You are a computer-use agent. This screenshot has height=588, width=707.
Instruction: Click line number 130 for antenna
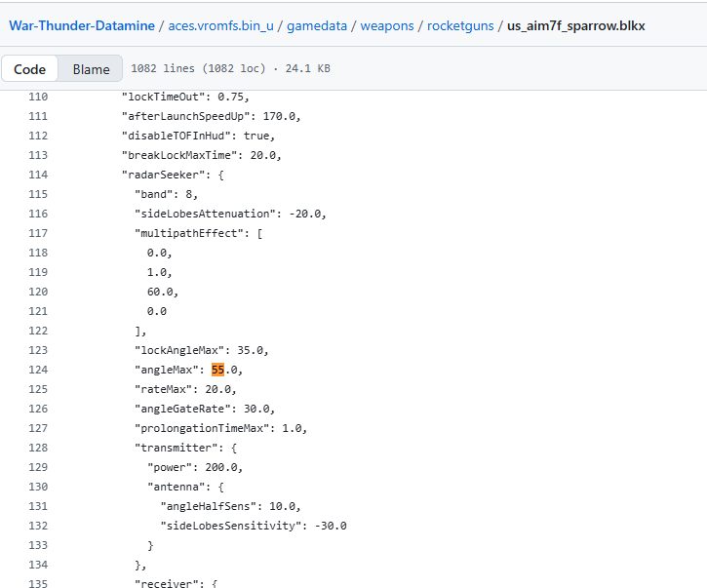38,487
